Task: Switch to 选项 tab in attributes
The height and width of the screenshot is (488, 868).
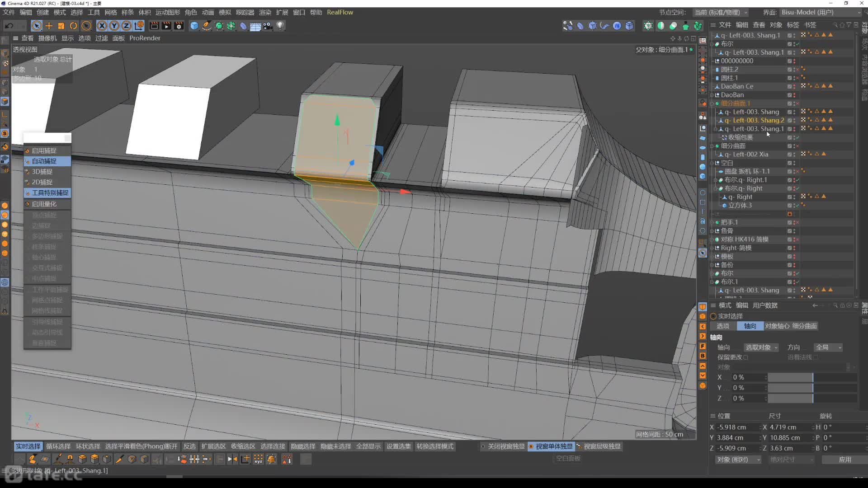Action: pyautogui.click(x=722, y=326)
